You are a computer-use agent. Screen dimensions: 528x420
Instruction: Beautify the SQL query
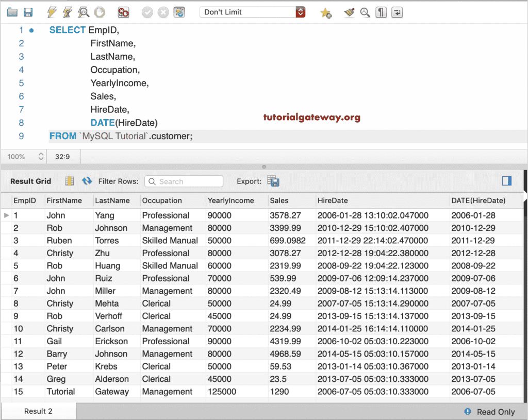point(349,11)
